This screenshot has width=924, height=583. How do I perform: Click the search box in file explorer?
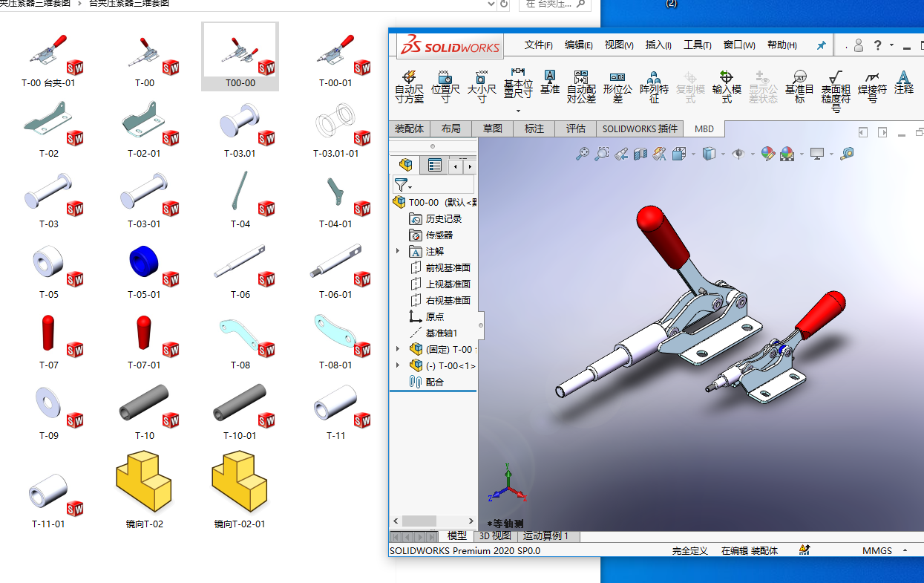[x=554, y=4]
